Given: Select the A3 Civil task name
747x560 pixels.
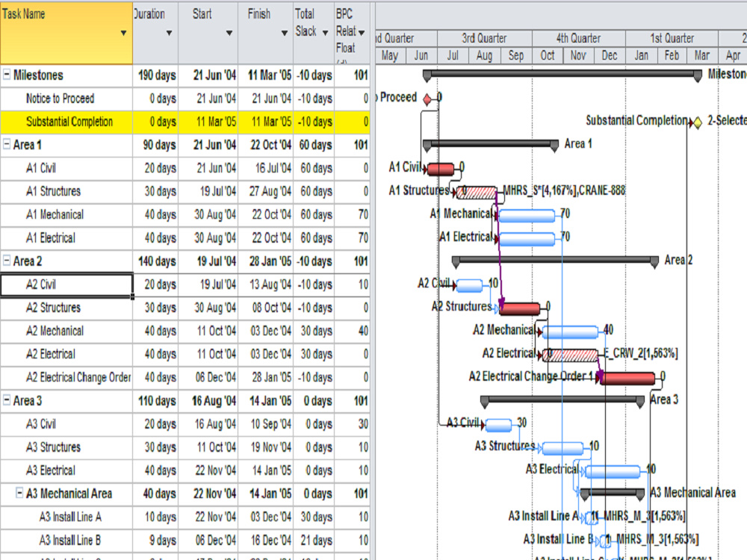Looking at the screenshot, I should click(x=41, y=424).
